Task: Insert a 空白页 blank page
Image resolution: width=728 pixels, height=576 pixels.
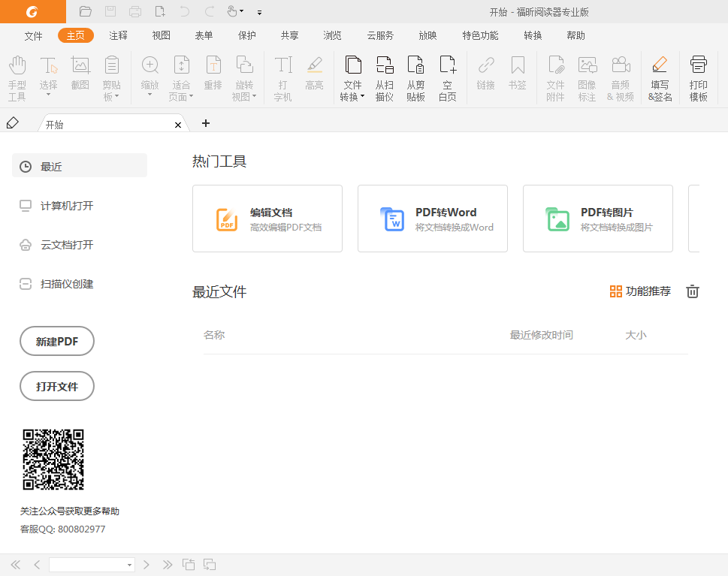Action: tap(447, 77)
